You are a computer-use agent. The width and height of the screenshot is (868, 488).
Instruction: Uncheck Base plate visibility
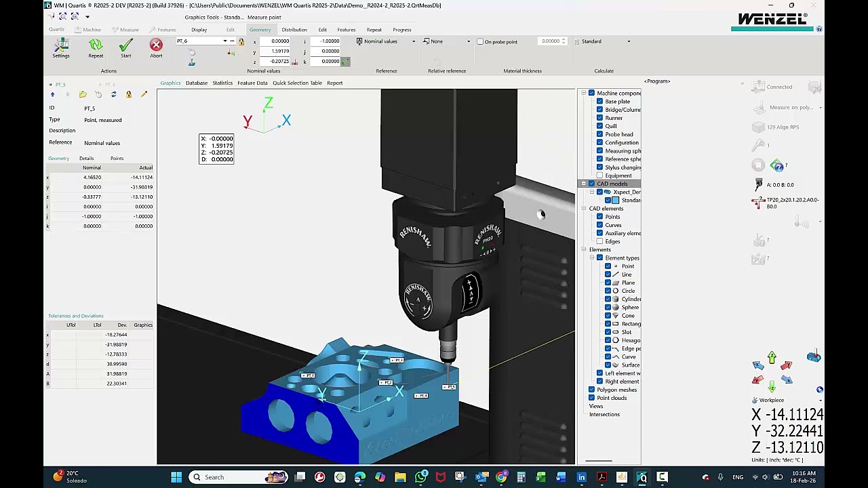click(x=599, y=102)
